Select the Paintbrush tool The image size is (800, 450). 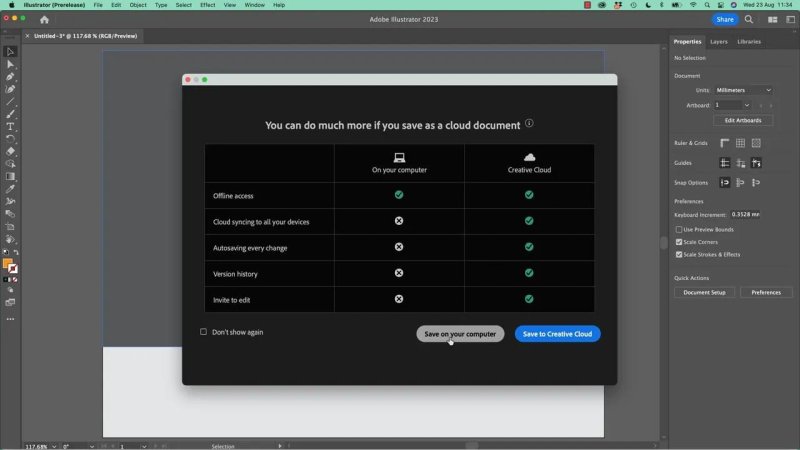10,114
